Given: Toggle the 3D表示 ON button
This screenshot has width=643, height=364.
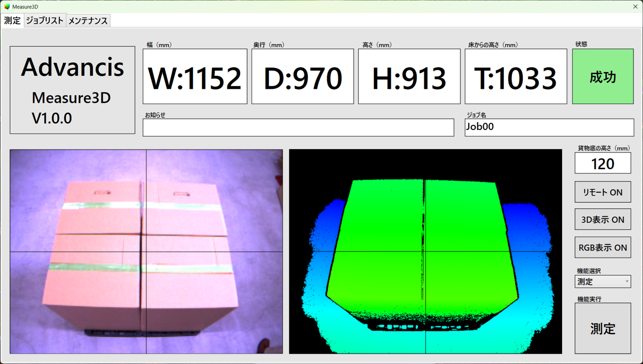Looking at the screenshot, I should point(602,220).
